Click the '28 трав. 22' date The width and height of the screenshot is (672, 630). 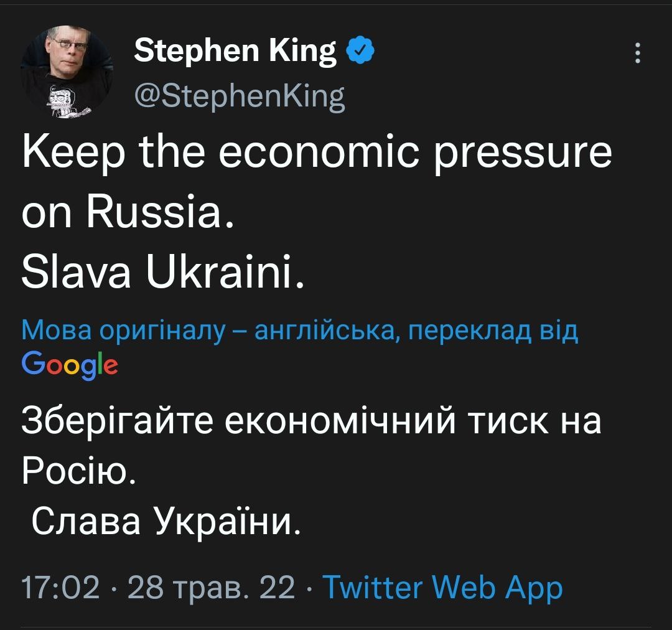(210, 587)
